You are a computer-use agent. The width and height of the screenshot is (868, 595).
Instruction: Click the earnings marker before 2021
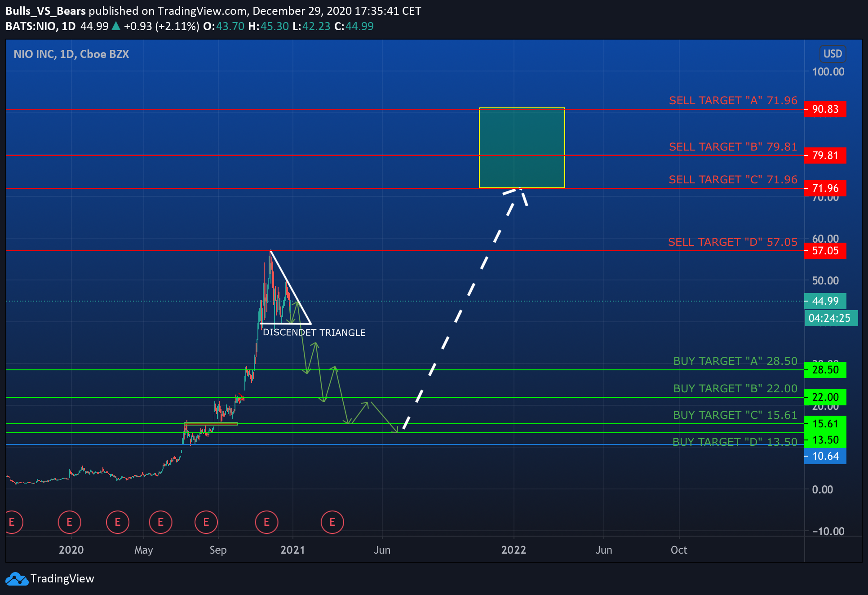click(267, 522)
